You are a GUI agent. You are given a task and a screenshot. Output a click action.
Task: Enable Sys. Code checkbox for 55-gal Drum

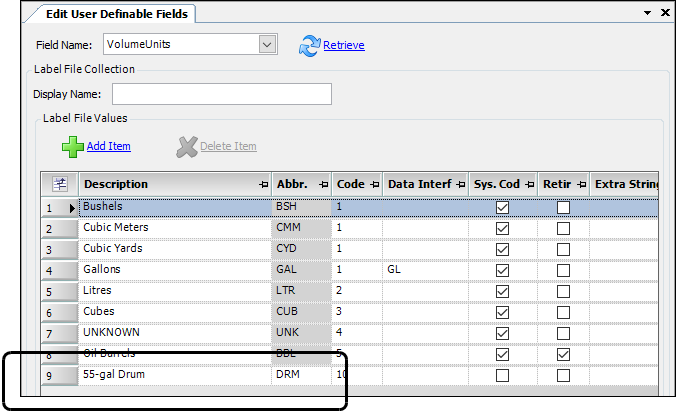pyautogui.click(x=502, y=375)
